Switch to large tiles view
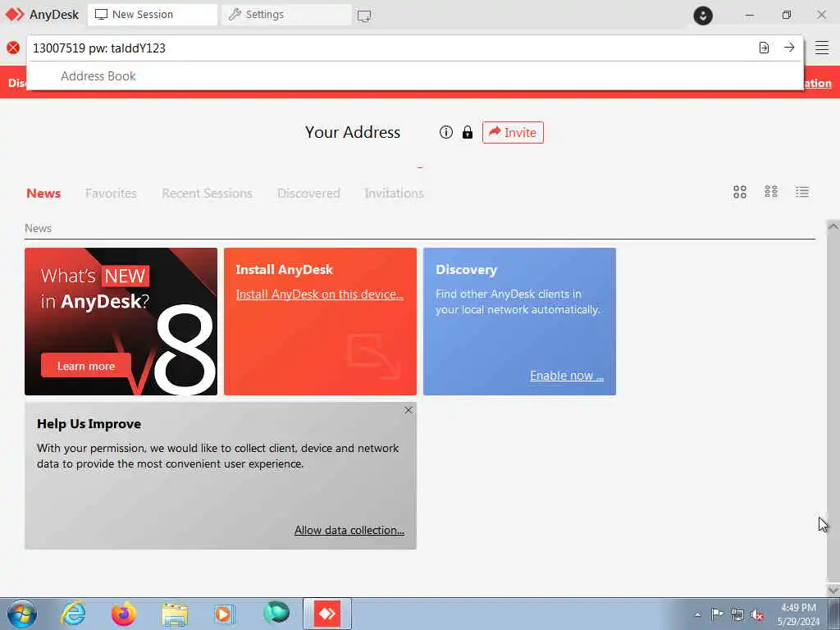The height and width of the screenshot is (630, 840). pos(740,192)
